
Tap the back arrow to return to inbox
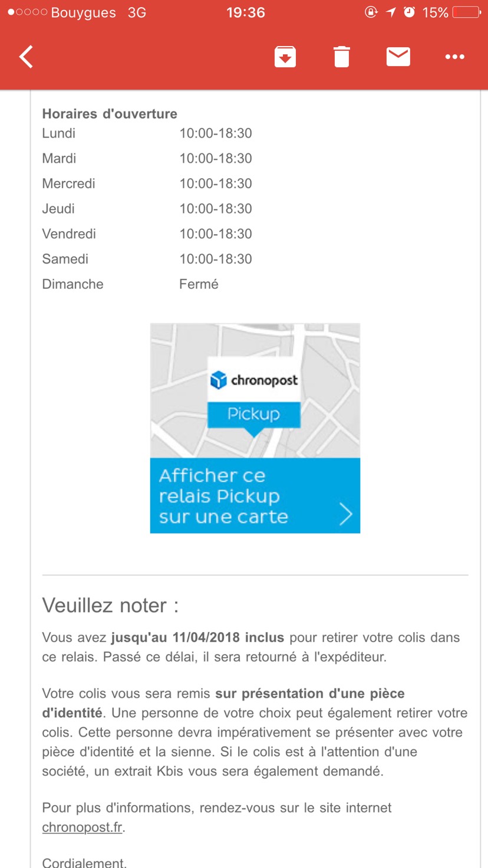pos(27,57)
